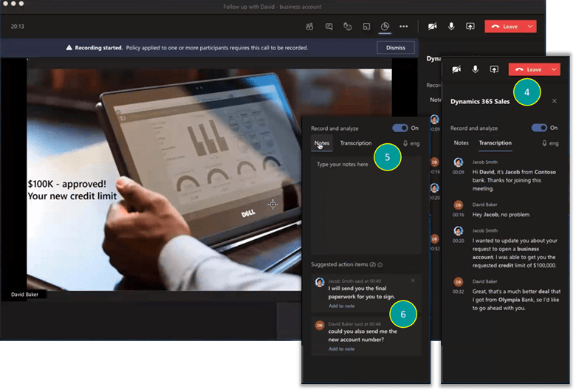Open the participants list in the main meeting toolbar
Screen dimensions: 576x392
[x=309, y=27]
